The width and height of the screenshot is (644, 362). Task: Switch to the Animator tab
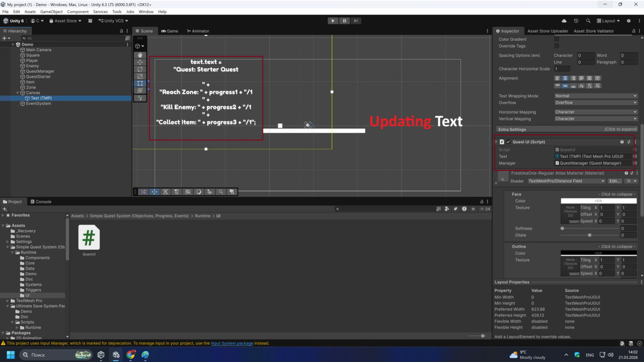198,31
